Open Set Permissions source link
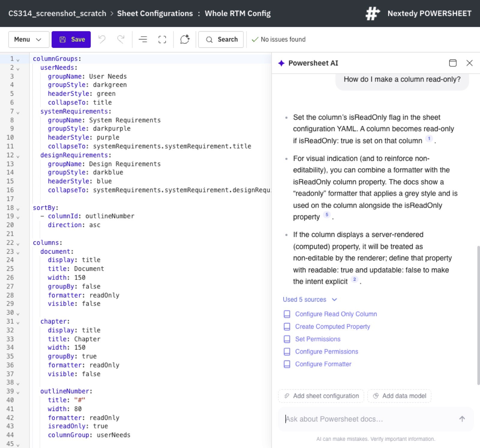The image size is (480, 448). (318, 339)
